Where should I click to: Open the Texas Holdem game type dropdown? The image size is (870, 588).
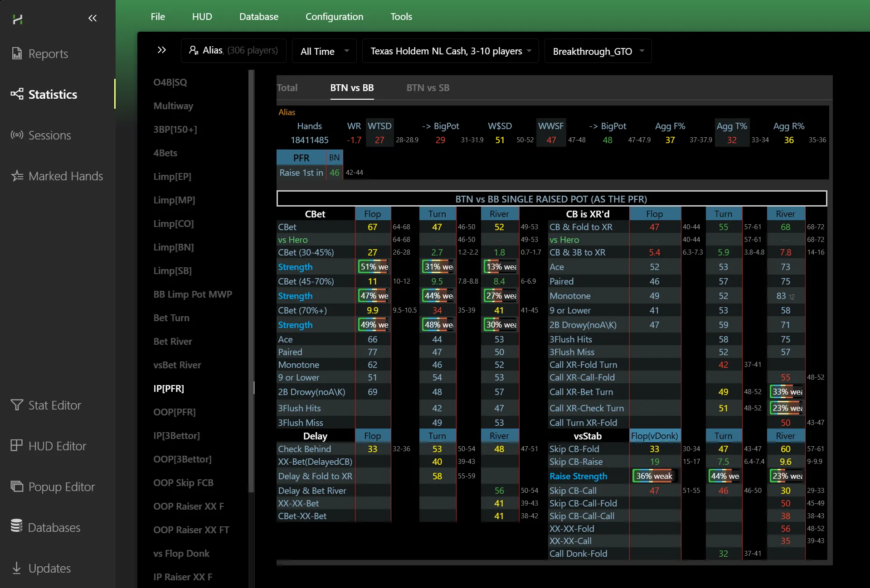click(450, 51)
